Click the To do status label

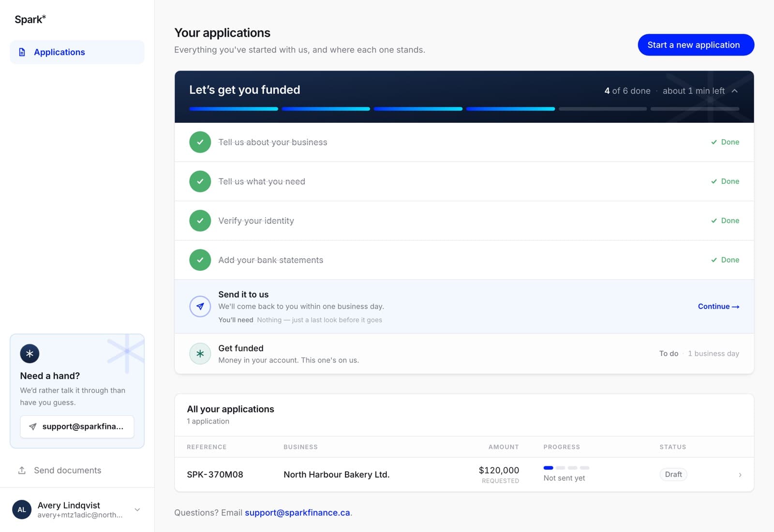click(x=669, y=354)
